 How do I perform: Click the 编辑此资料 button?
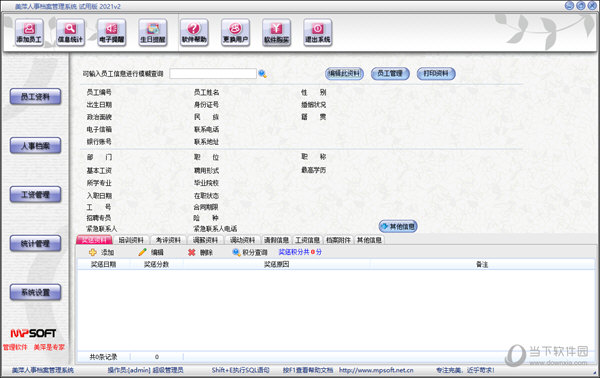(x=344, y=73)
